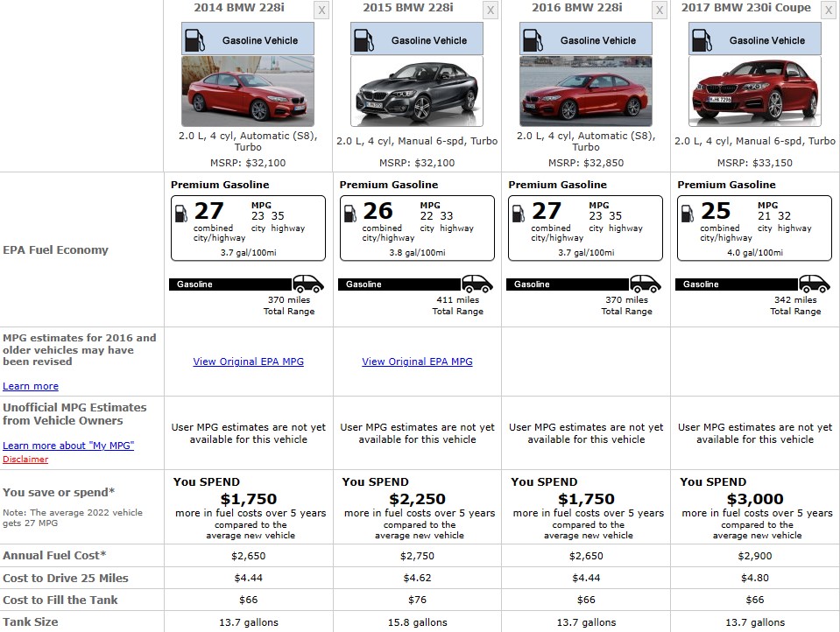Select the 2017 Gasoline Vehicle banner
Image resolution: width=840 pixels, height=632 pixels.
754,39
